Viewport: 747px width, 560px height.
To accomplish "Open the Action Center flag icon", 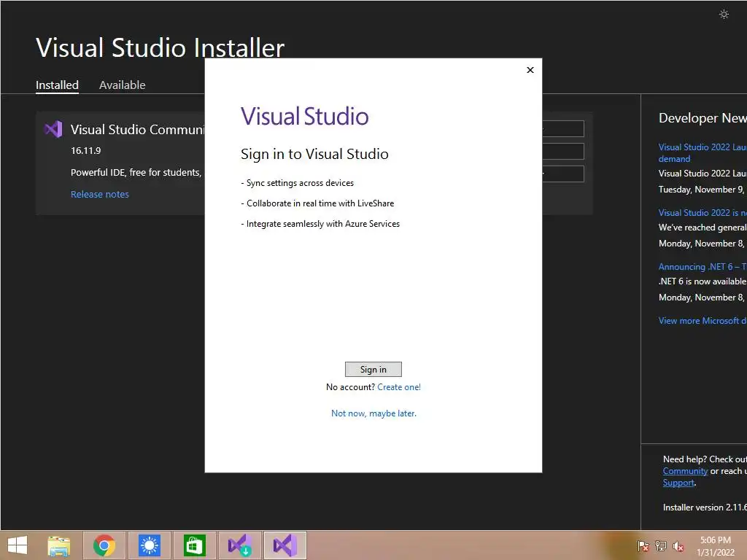I will tap(643, 545).
